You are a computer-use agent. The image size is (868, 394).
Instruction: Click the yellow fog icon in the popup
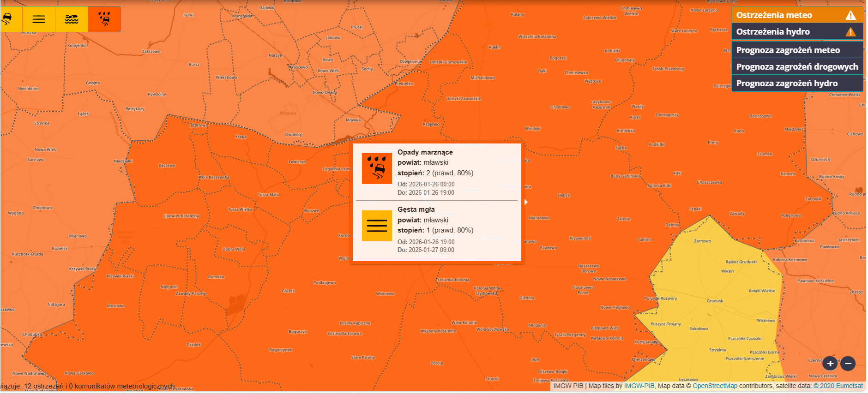[377, 226]
